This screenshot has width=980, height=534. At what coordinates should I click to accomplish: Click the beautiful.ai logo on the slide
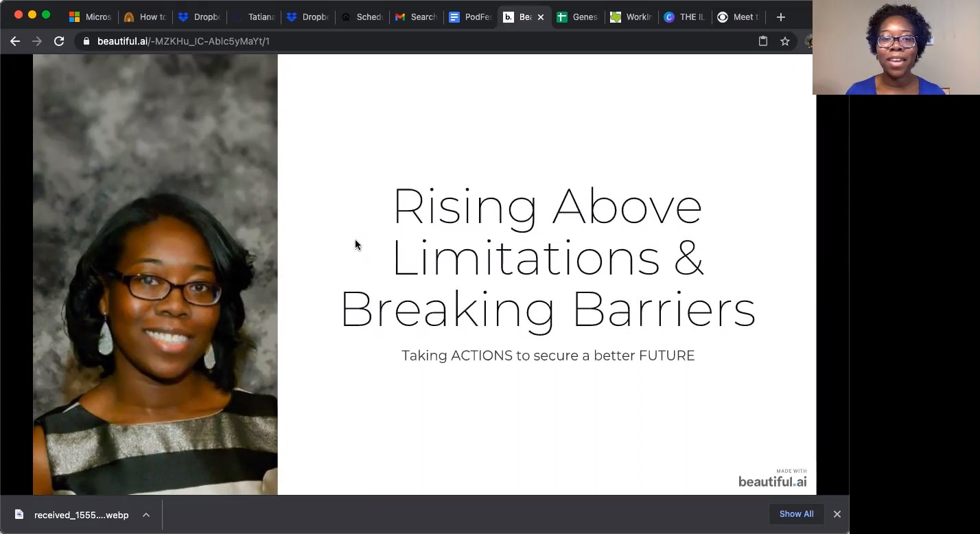(772, 480)
